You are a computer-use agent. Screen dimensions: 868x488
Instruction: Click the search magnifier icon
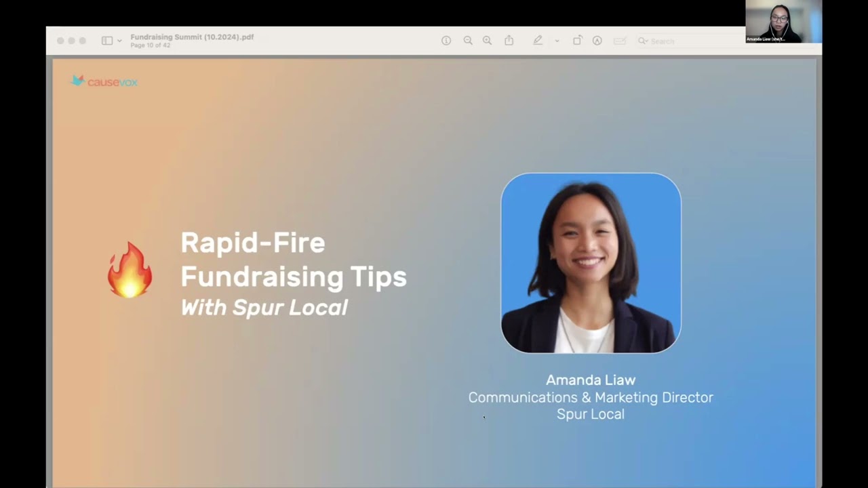click(x=642, y=41)
